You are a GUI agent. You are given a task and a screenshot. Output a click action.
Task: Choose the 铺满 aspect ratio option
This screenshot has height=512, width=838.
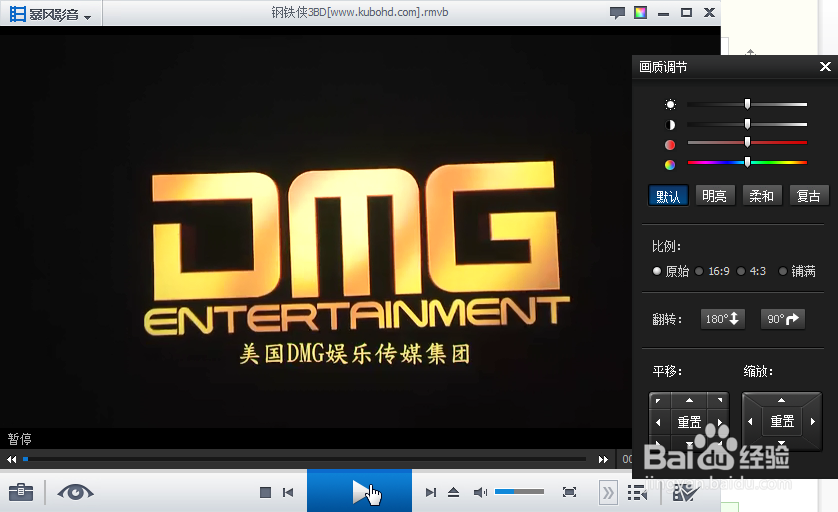click(797, 271)
